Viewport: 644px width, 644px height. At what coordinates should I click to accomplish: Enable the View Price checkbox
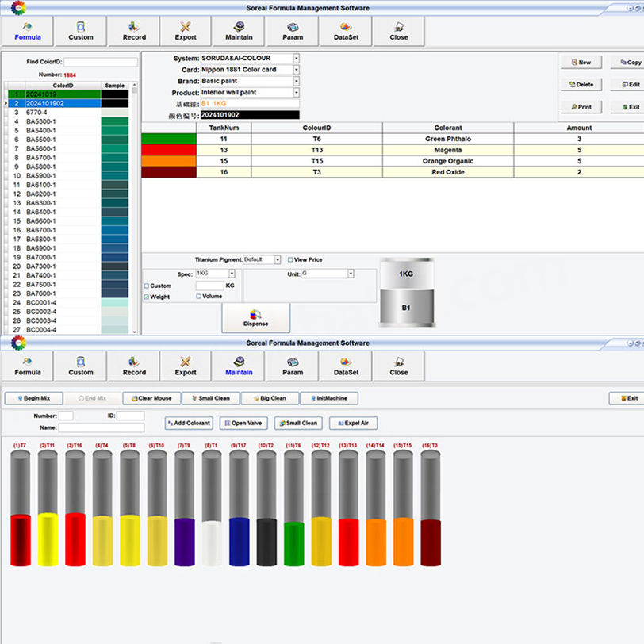tap(290, 260)
